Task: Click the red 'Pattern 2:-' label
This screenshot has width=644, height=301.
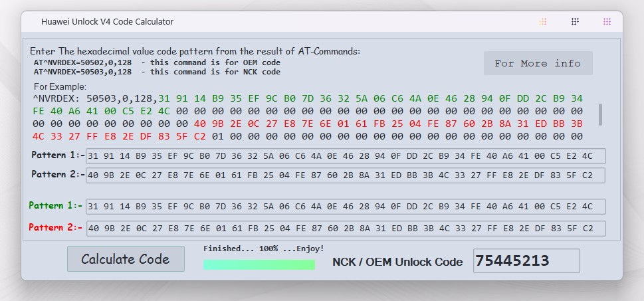Action: pos(55,227)
